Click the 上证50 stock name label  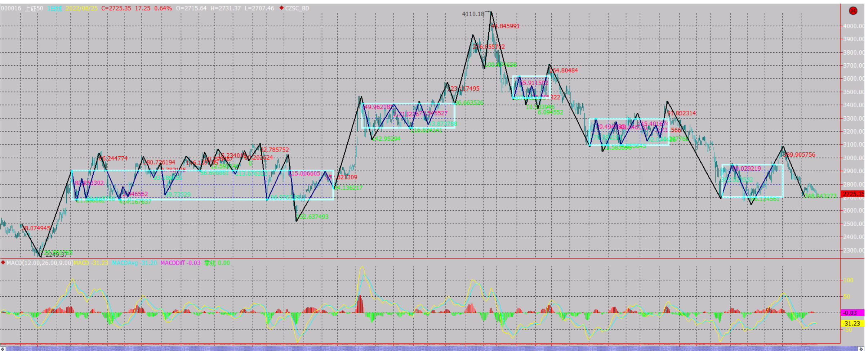coord(34,8)
